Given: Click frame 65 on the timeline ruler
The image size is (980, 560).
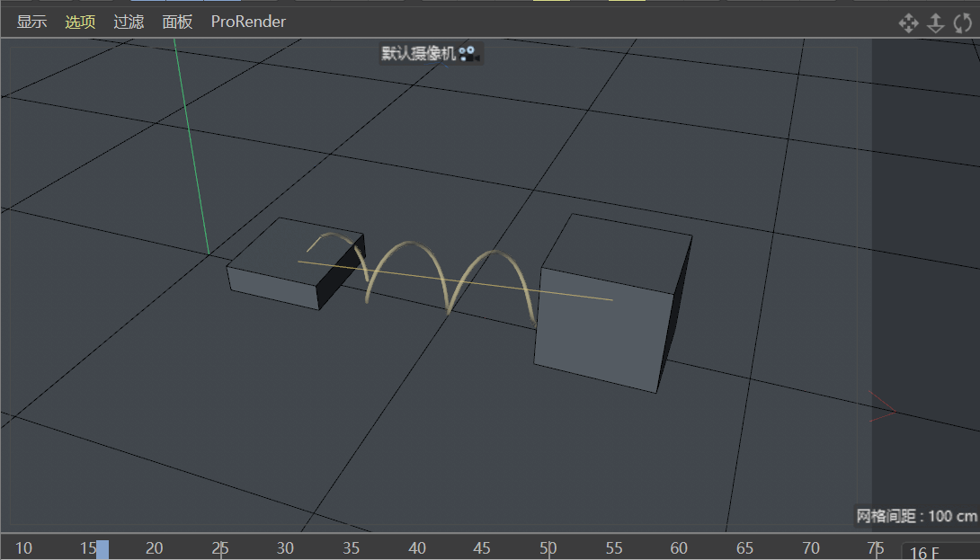Looking at the screenshot, I should pyautogui.click(x=744, y=548).
